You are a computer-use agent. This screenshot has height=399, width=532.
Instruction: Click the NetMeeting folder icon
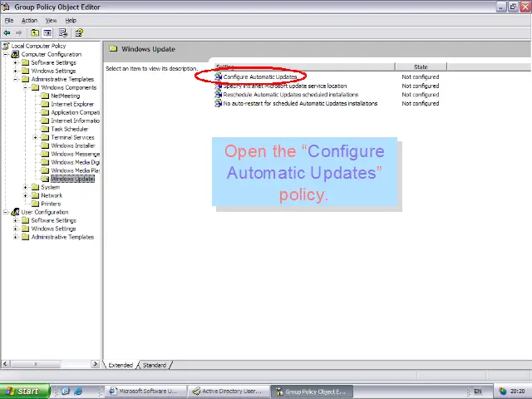[x=45, y=96]
